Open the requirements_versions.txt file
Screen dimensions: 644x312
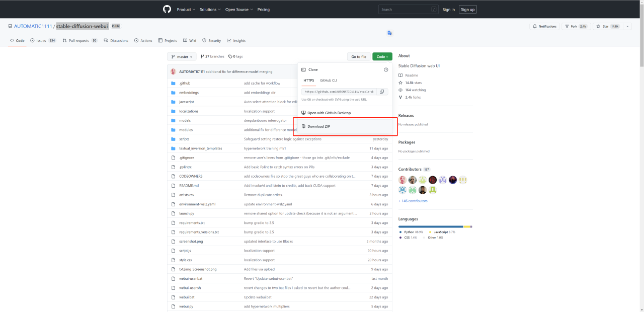199,232
